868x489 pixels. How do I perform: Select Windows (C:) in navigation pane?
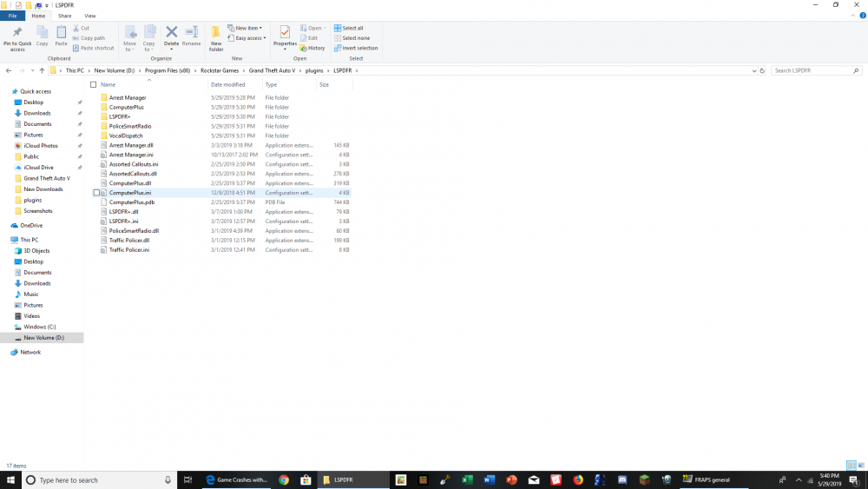[x=39, y=327]
